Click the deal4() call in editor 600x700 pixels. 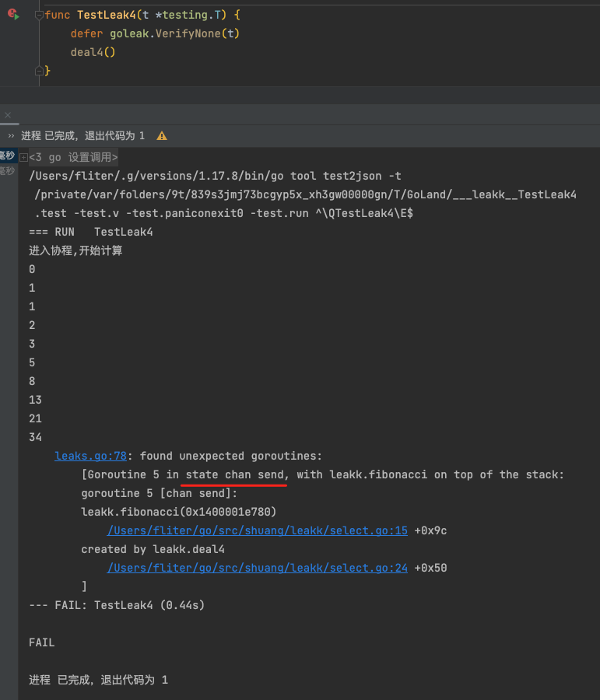coord(93,52)
